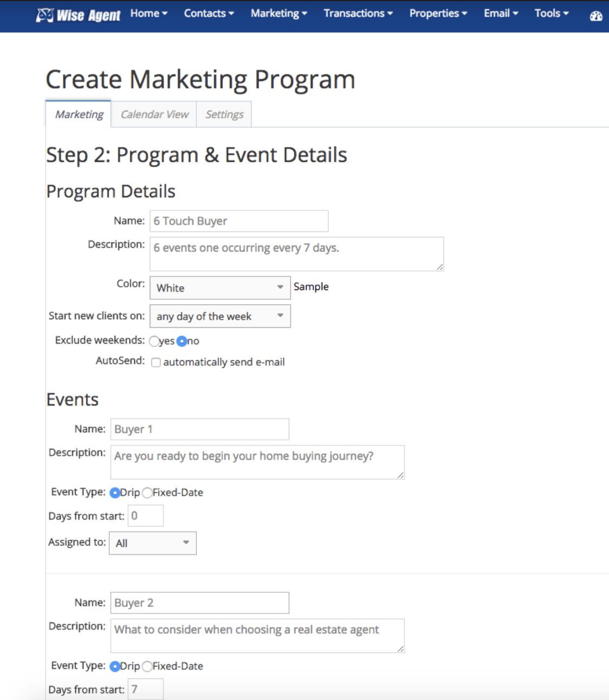Screen dimensions: 609x700
Task: Click the Sample color preview text
Action: [311, 287]
